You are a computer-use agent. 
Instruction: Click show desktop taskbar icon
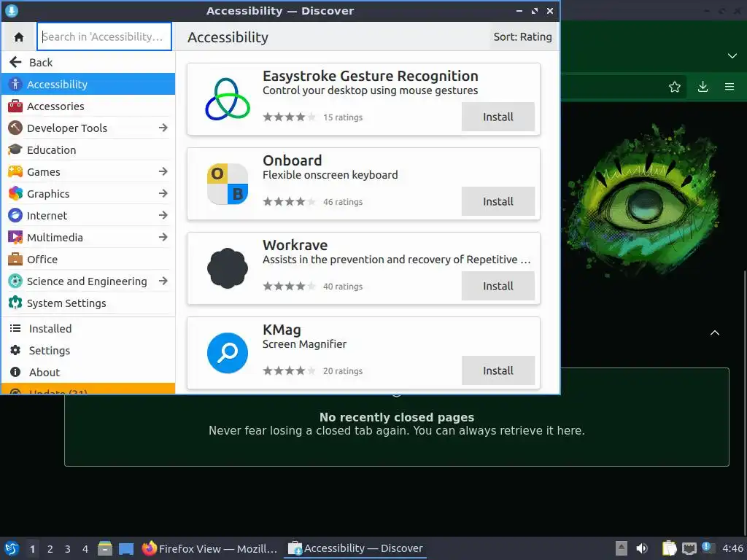(126, 548)
